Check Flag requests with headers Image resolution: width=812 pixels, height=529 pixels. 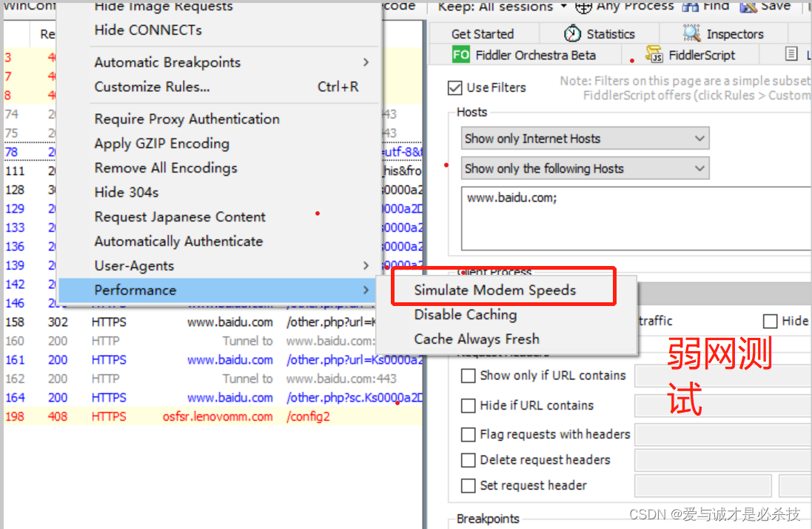(468, 434)
